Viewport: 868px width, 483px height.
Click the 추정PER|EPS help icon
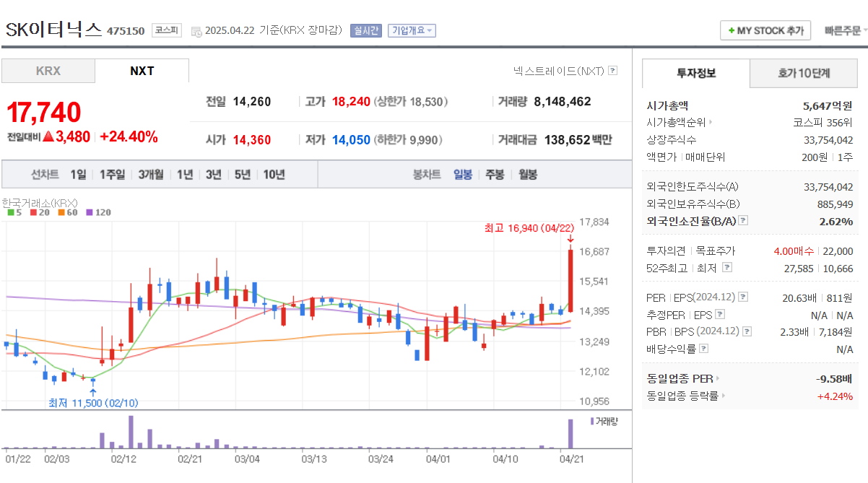pos(720,313)
